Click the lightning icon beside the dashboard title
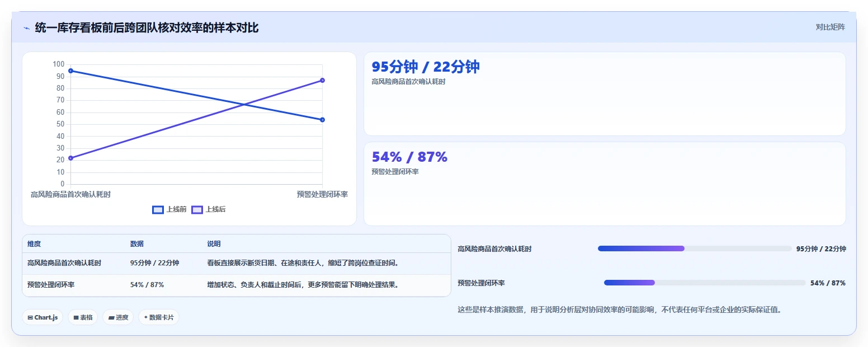Screen dimensions: 868x347 [x=26, y=28]
